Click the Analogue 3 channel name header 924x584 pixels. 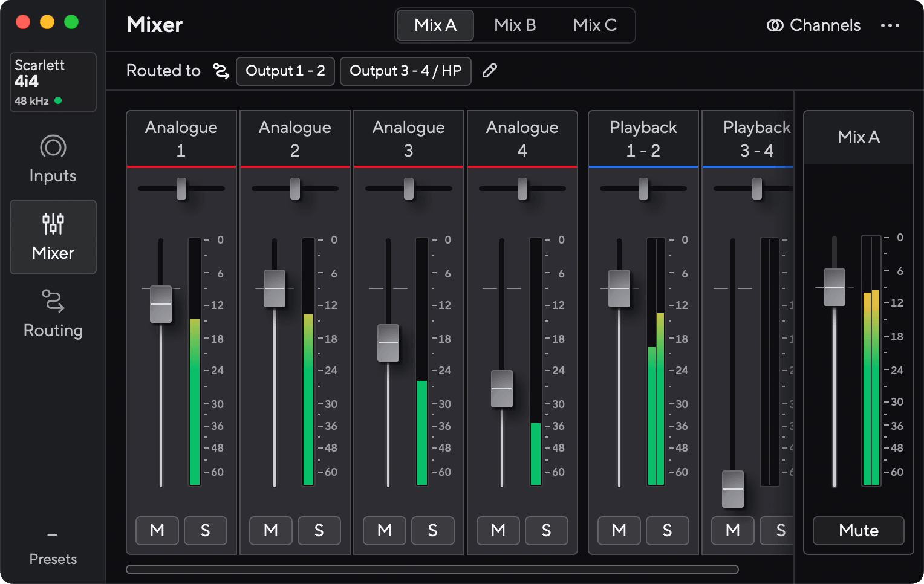409,138
